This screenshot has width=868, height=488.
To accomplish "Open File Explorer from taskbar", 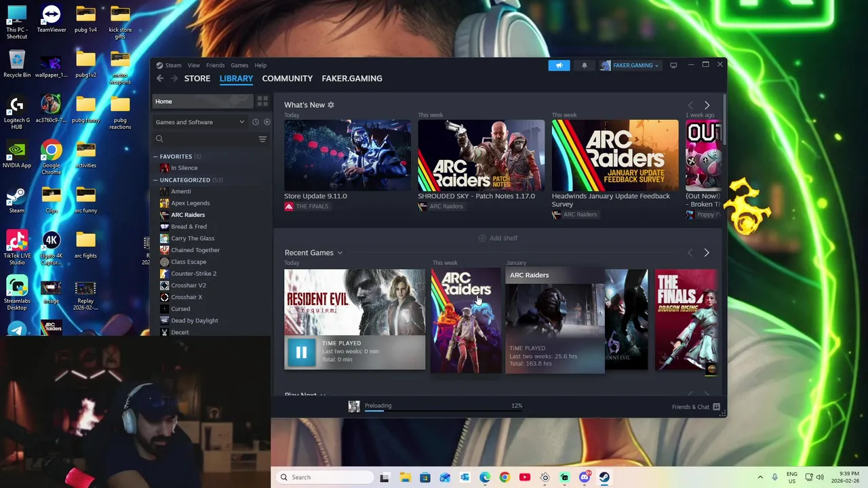I will pos(405,477).
